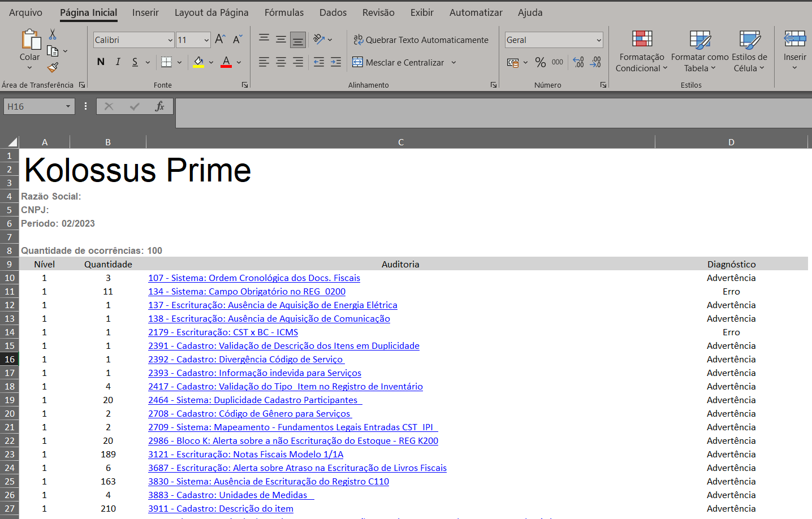This screenshot has height=519, width=812.
Task: Open the Área de Transferência dialog launcher
Action: tap(82, 85)
